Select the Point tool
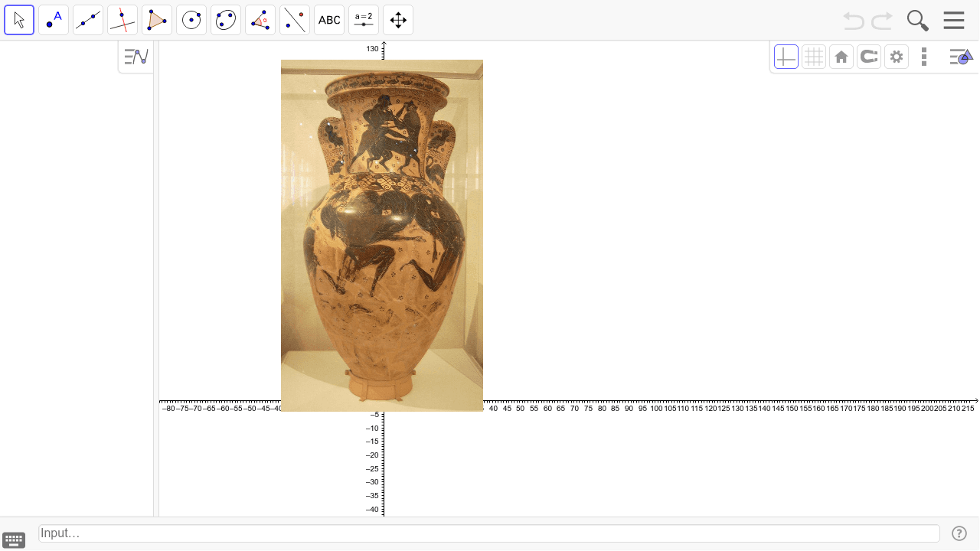This screenshot has width=980, height=551. click(54, 20)
